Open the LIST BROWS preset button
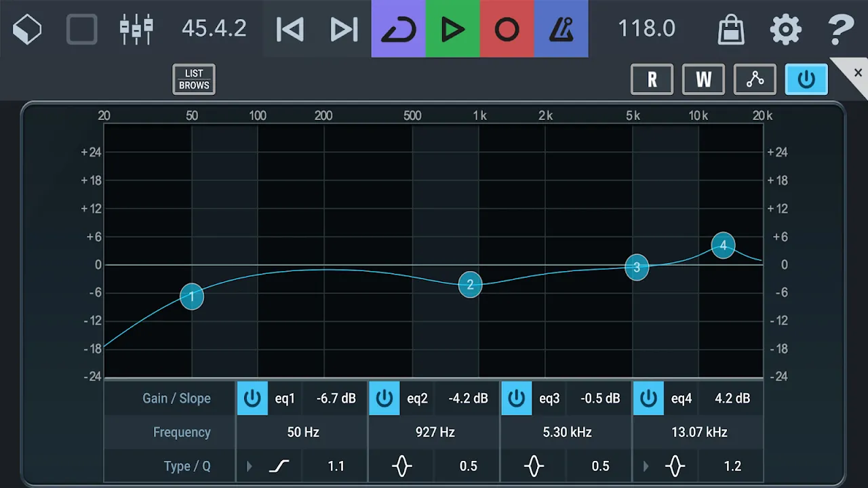 pyautogui.click(x=194, y=79)
